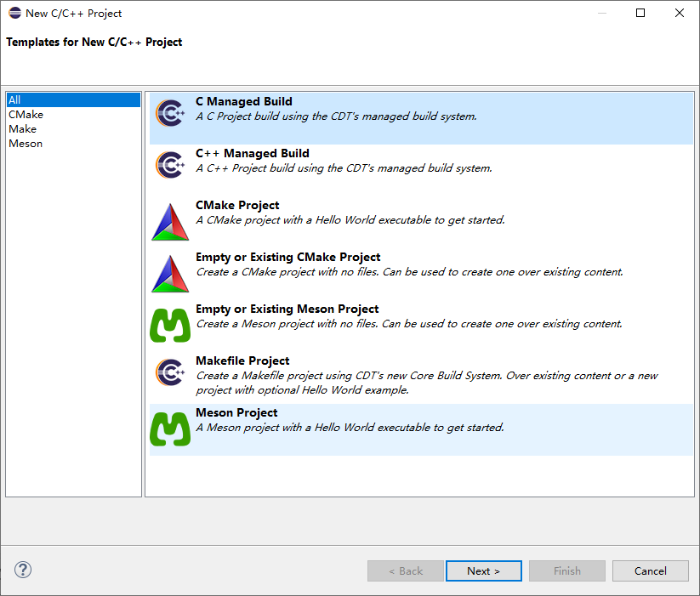Choose 'Empty or Existing CMake Project' title
The height and width of the screenshot is (596, 700).
[288, 257]
